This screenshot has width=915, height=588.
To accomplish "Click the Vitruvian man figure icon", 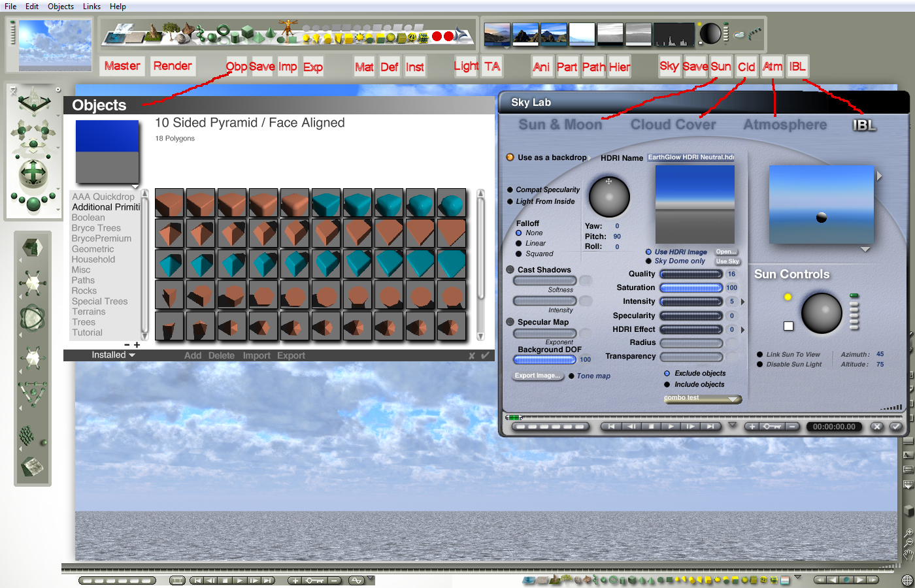I will (287, 31).
